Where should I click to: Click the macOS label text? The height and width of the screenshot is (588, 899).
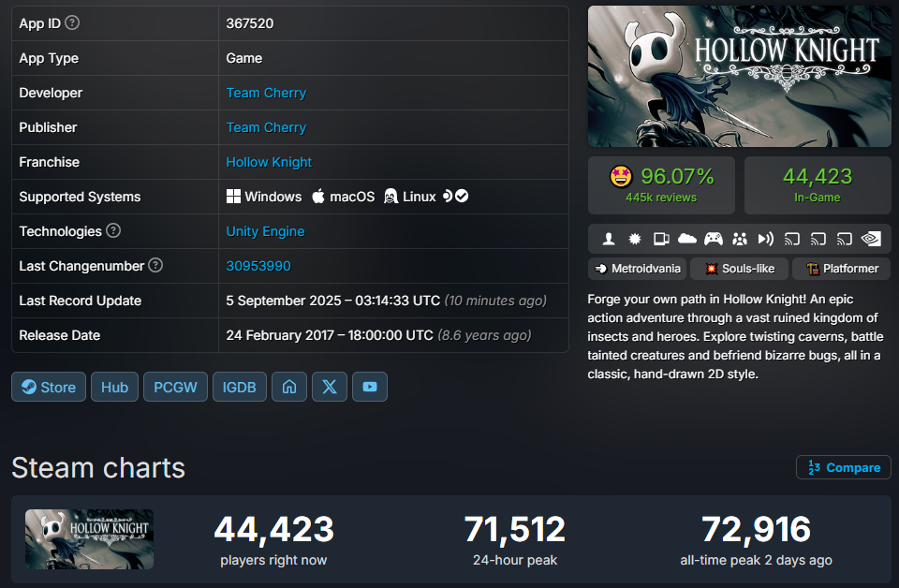coord(352,197)
